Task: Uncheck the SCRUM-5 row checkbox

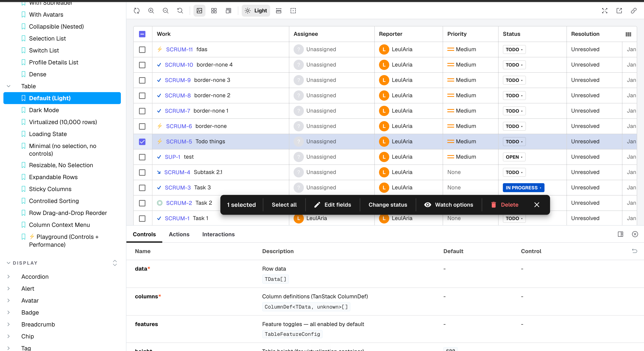Action: (142, 142)
